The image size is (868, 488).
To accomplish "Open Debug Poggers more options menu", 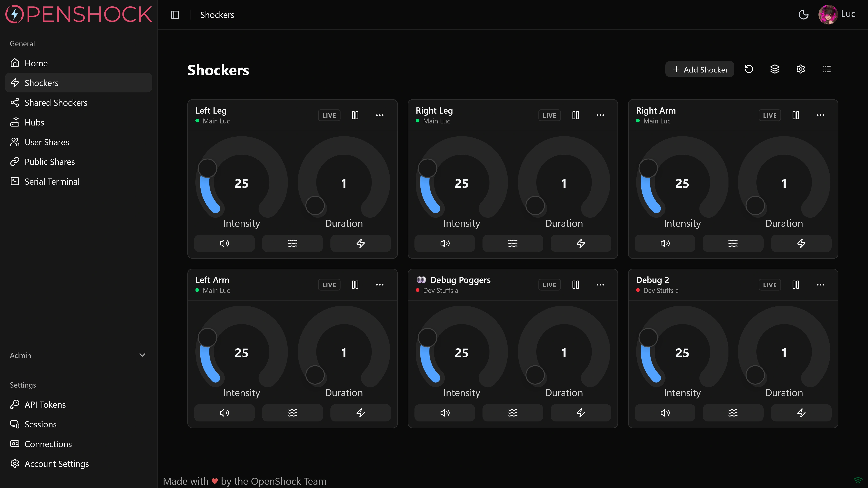I will pos(600,285).
